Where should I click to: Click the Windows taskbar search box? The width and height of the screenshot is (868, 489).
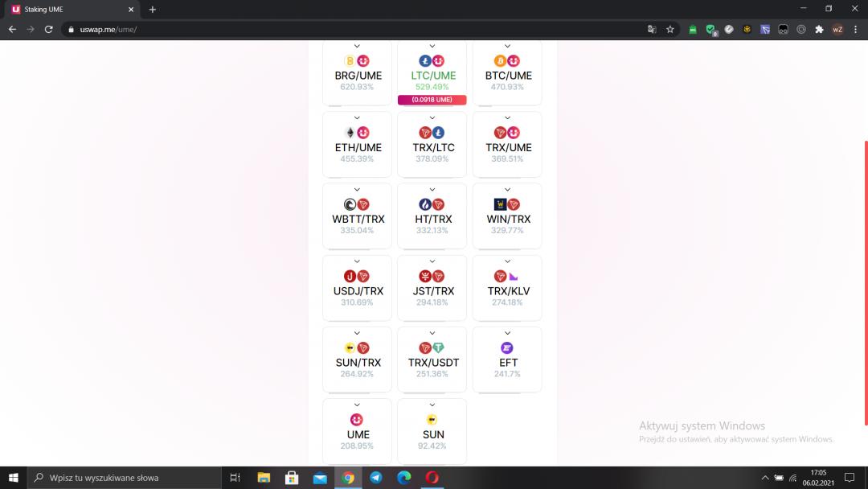(125, 478)
